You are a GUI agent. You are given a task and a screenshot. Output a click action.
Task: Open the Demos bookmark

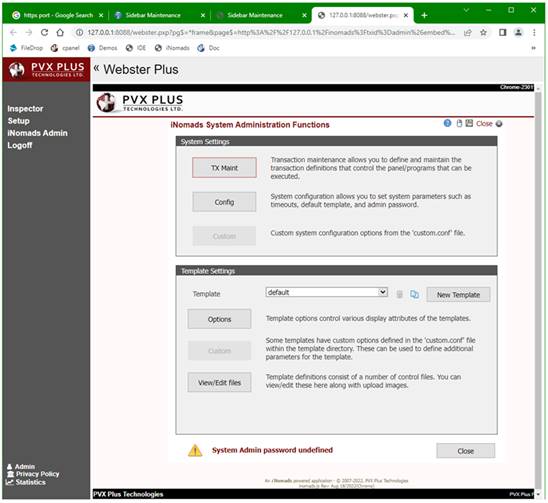pyautogui.click(x=102, y=48)
